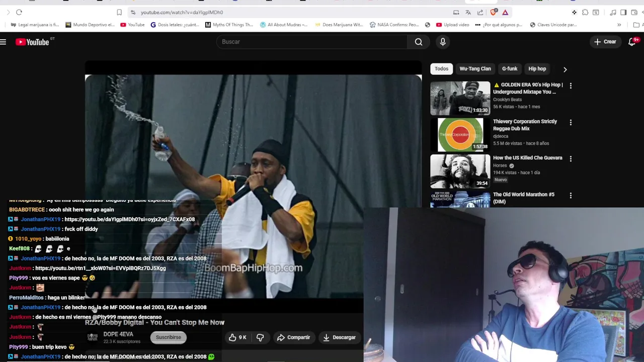Open the 'All About Mudras' bookmark

pyautogui.click(x=284, y=25)
